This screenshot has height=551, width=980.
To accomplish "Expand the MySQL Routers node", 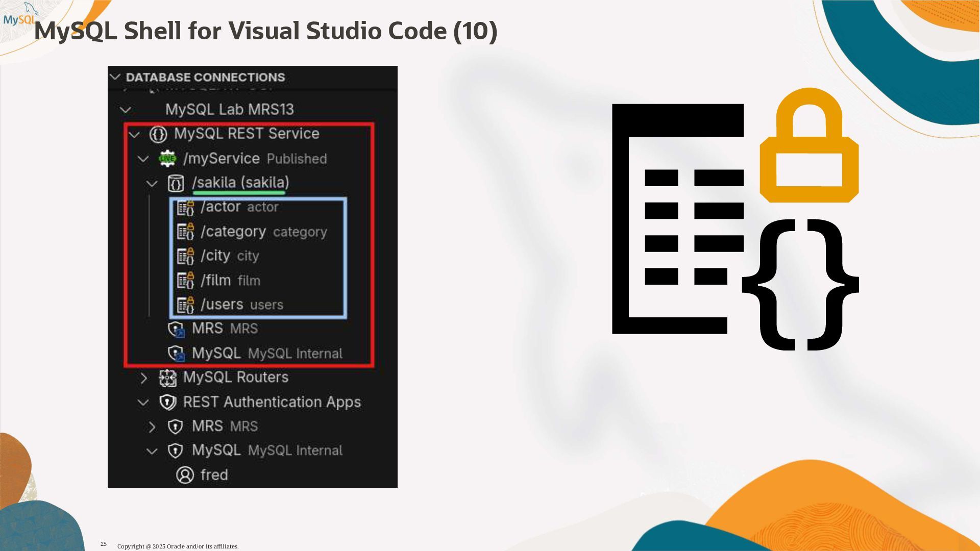I will pyautogui.click(x=144, y=378).
